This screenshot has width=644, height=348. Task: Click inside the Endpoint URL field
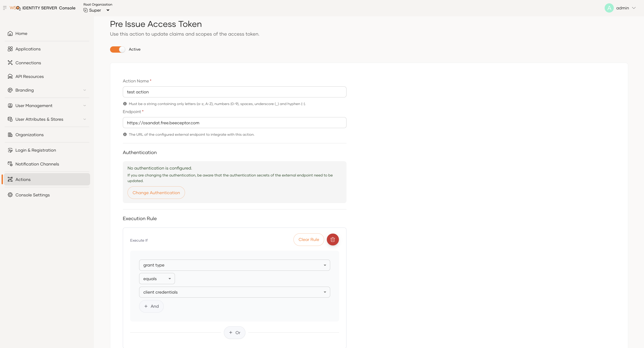click(x=234, y=123)
